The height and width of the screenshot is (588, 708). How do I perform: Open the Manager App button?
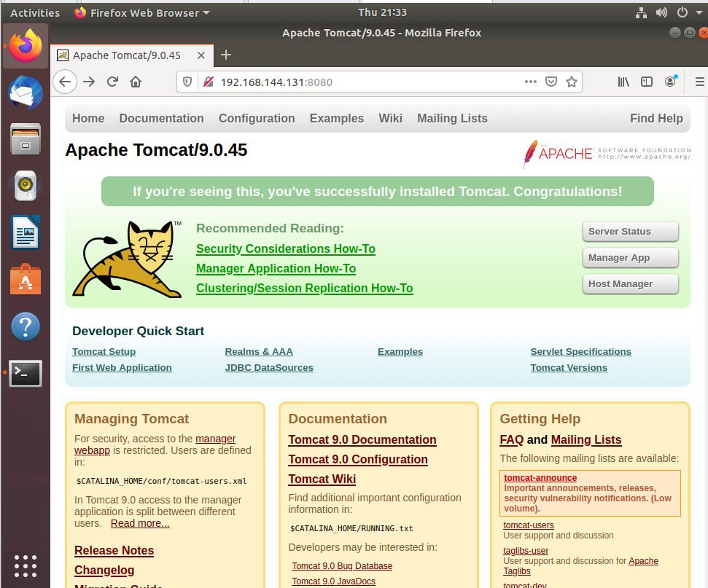(x=630, y=258)
